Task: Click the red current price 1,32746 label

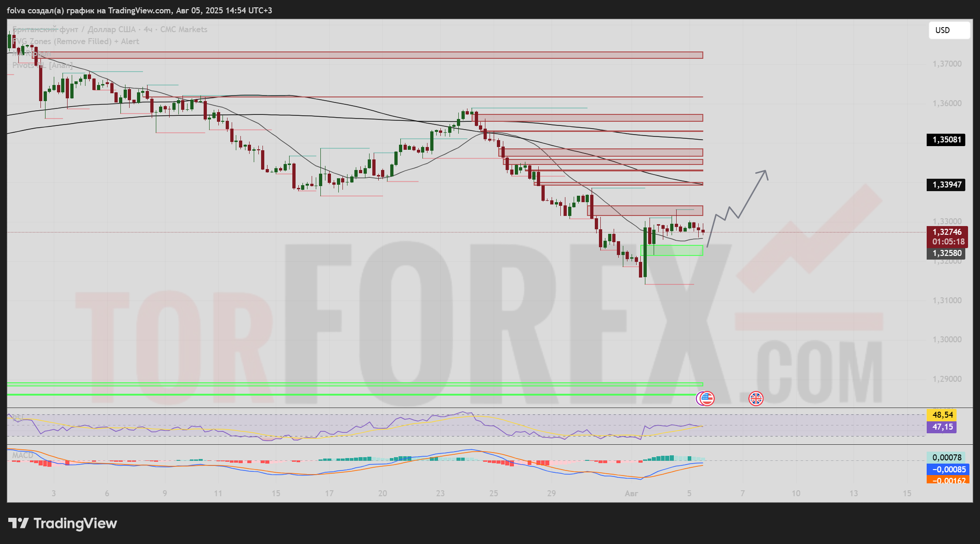Action: click(947, 232)
